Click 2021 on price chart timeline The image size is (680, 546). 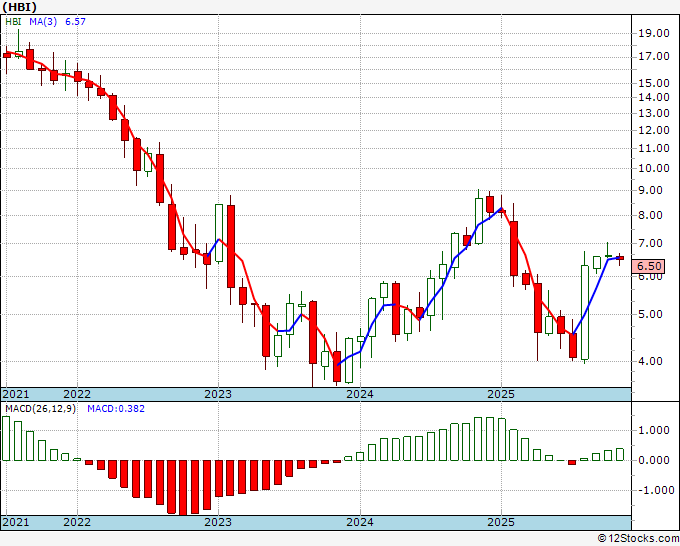point(16,394)
